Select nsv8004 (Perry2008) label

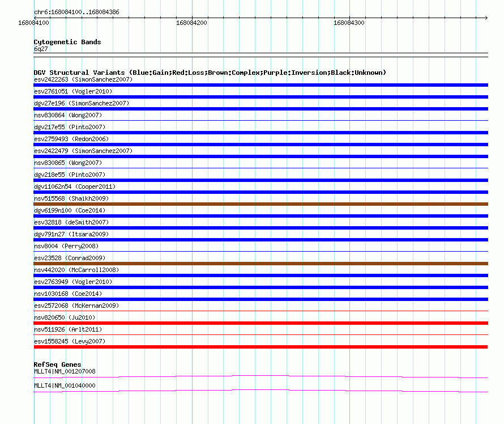(66, 246)
